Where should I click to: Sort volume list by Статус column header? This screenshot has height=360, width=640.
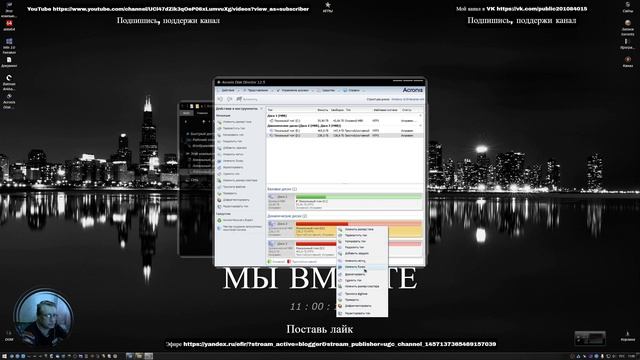tap(407, 110)
